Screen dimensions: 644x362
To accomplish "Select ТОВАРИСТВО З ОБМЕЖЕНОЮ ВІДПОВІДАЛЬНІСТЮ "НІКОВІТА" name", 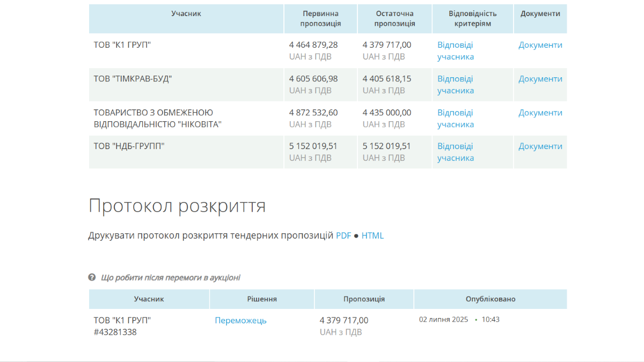I will tap(158, 119).
